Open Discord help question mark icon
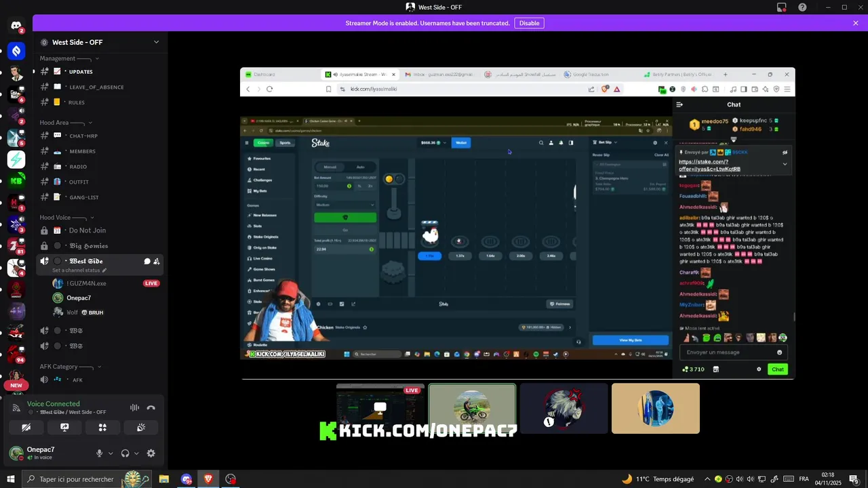 tap(802, 7)
